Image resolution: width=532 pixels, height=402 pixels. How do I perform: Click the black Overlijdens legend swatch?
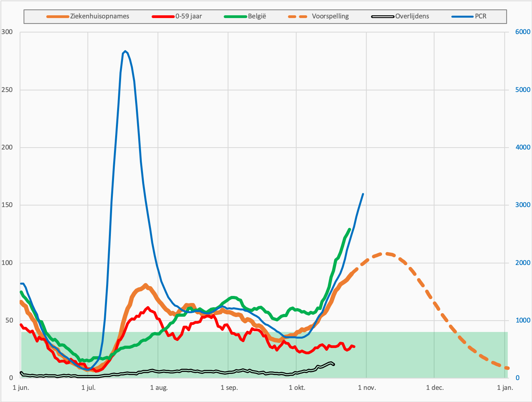383,16
